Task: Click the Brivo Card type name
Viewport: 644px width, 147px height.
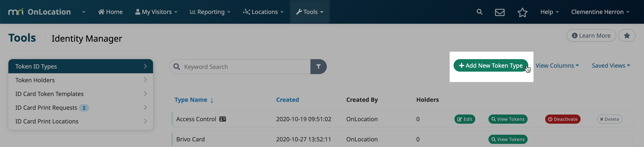Action: click(190, 139)
